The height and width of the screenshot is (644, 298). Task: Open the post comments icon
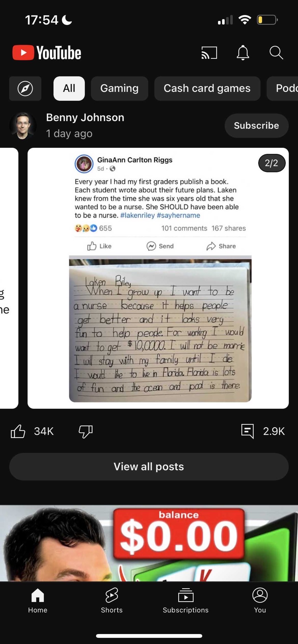[247, 431]
